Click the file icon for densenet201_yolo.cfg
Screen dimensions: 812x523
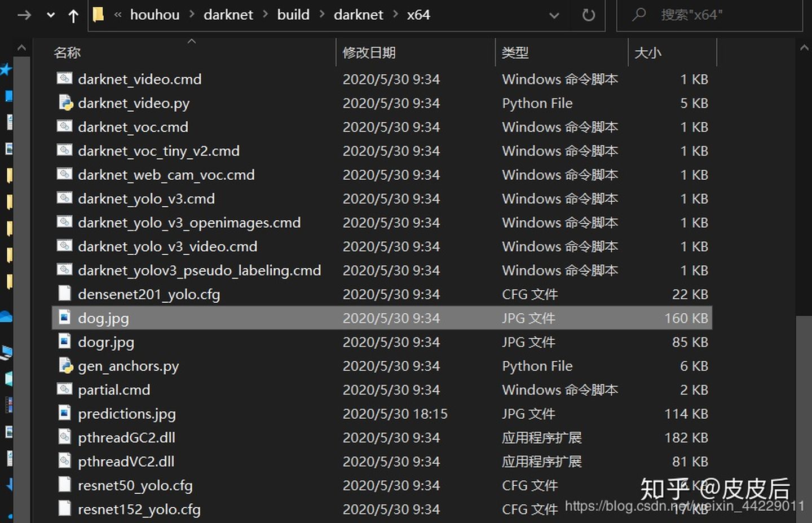click(x=65, y=294)
